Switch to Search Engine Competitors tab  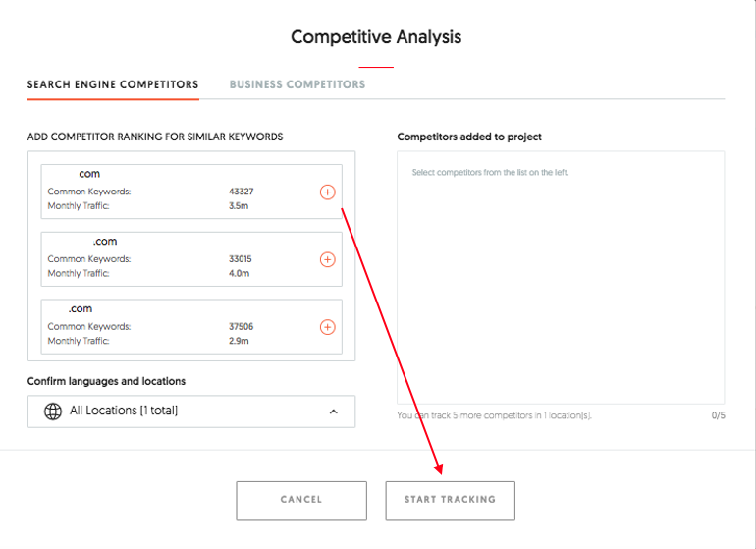click(x=113, y=84)
